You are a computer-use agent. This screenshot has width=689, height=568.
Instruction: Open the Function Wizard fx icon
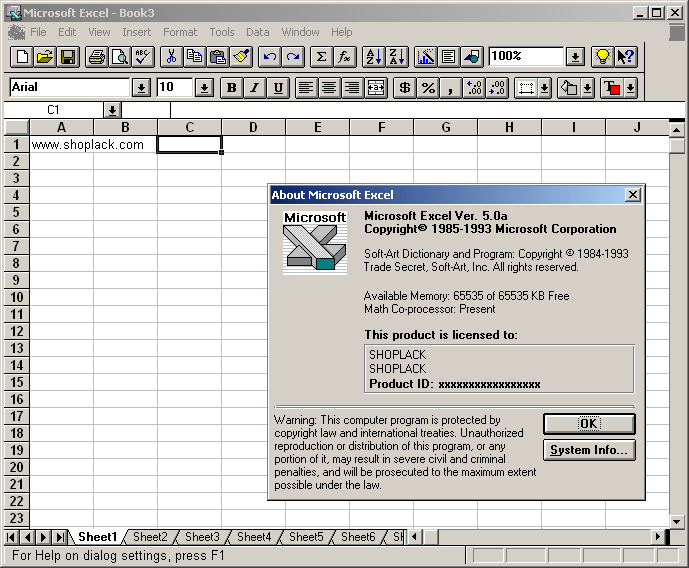[345, 57]
